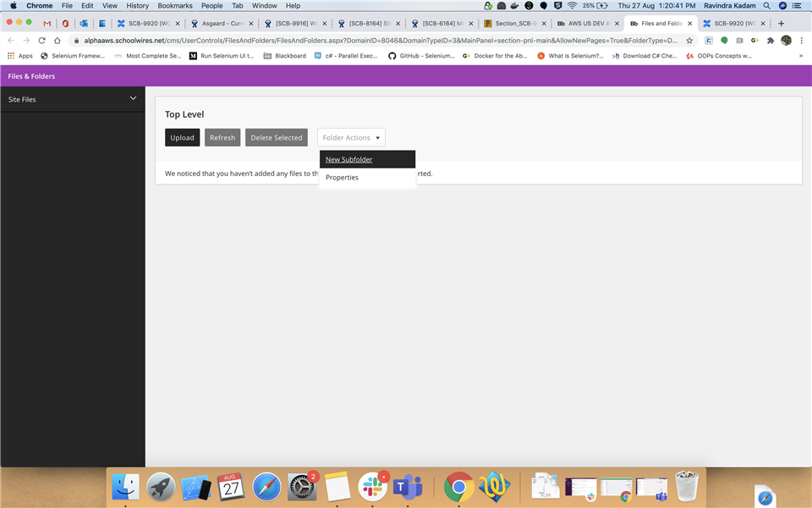Open Blackboard bookmark folder
Image resolution: width=812 pixels, height=508 pixels.
click(285, 56)
